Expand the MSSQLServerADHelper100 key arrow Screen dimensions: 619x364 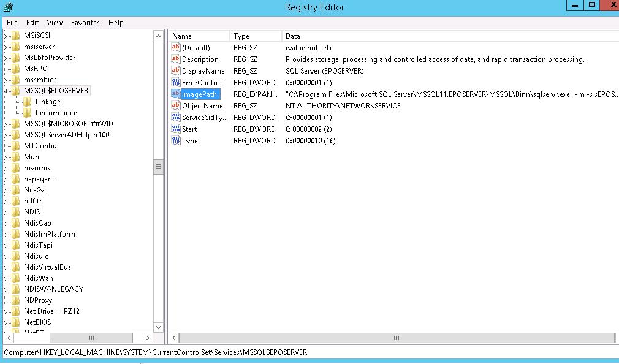(5, 135)
